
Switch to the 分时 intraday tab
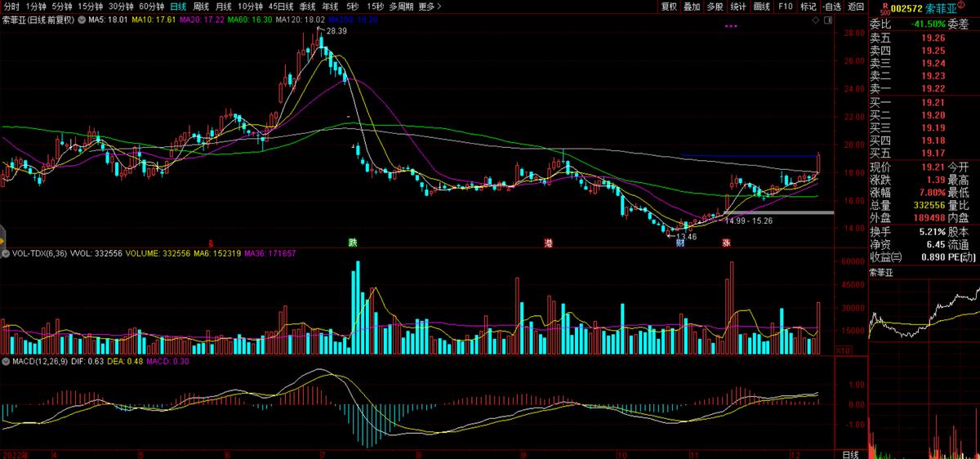(x=11, y=7)
